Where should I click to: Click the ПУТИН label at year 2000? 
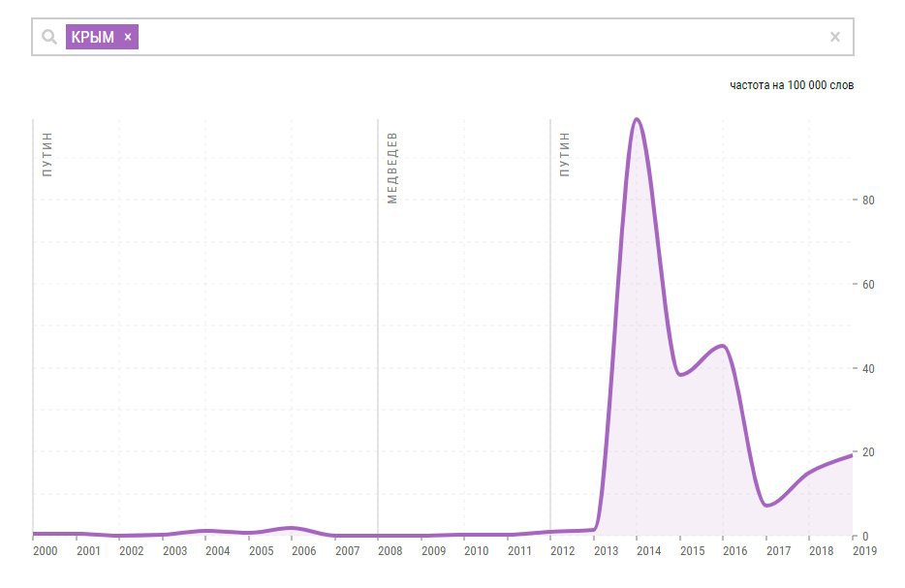[x=47, y=154]
